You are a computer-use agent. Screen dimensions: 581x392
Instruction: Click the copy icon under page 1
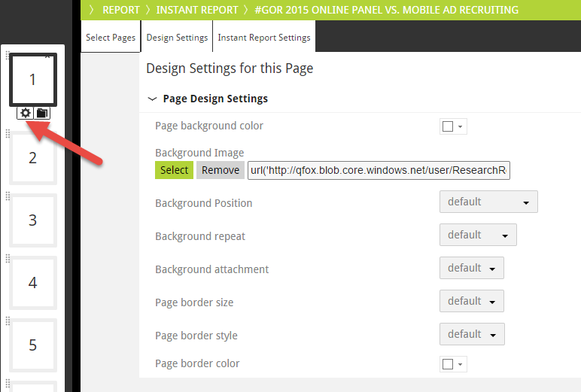point(41,113)
